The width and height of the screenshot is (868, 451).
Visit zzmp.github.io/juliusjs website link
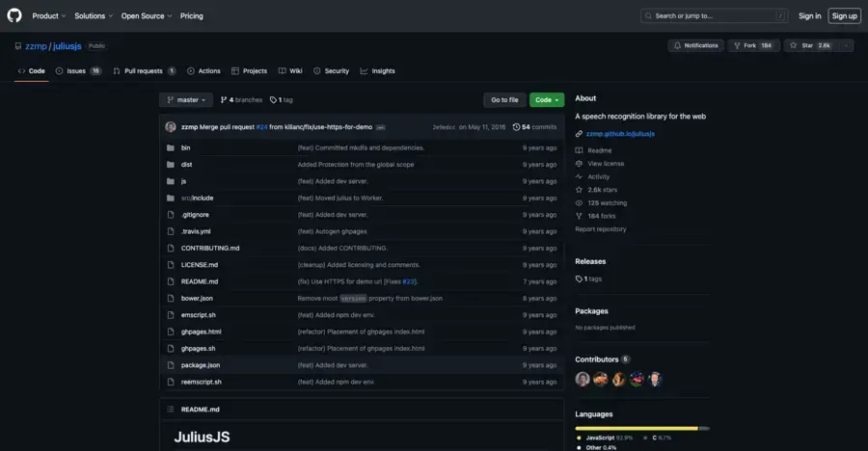(x=620, y=133)
